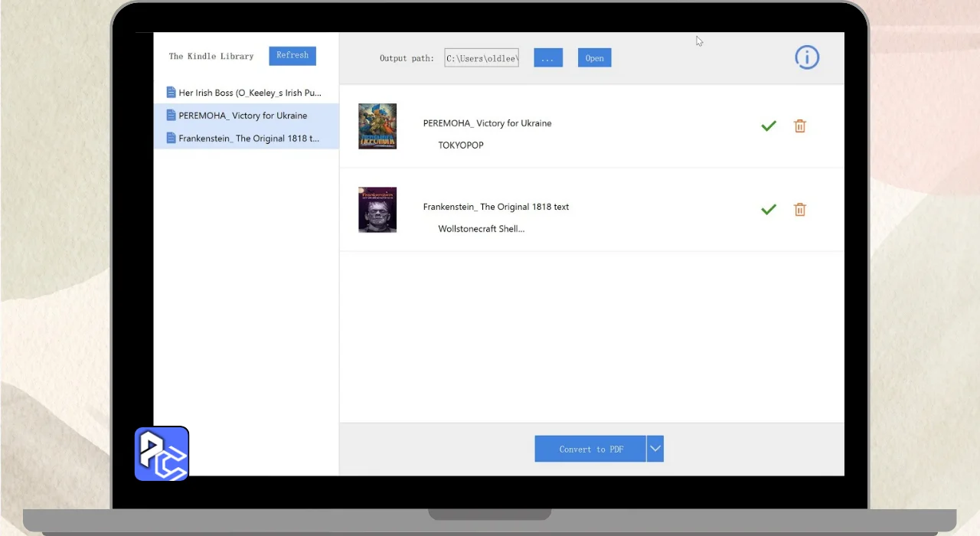Select the Frankenstein book cover thumbnail
The width and height of the screenshot is (980, 536).
coord(377,210)
